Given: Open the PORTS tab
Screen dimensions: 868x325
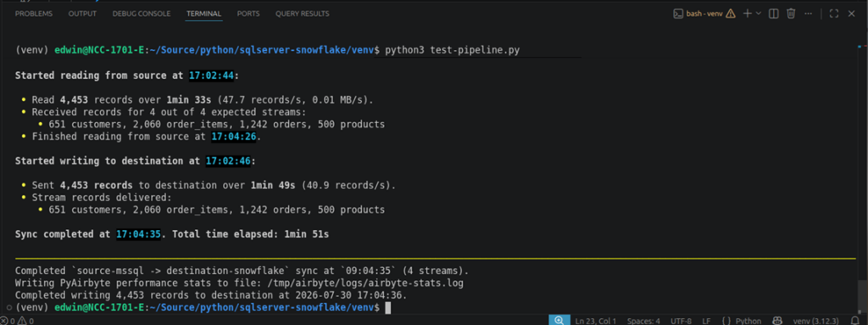Looking at the screenshot, I should 248,14.
